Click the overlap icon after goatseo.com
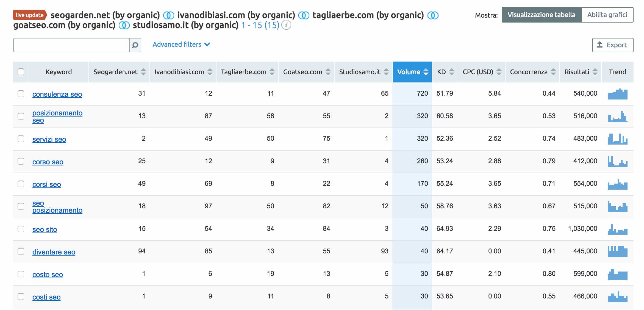 coord(124,26)
